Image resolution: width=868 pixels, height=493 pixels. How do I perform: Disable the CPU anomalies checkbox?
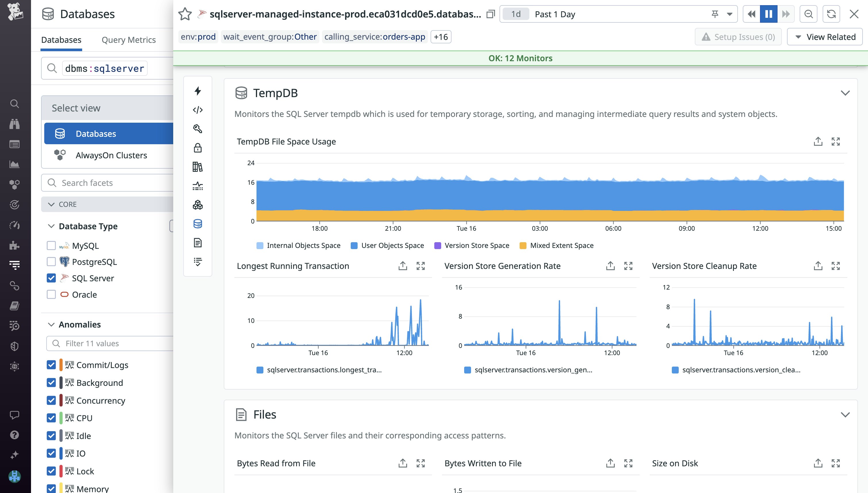click(51, 418)
